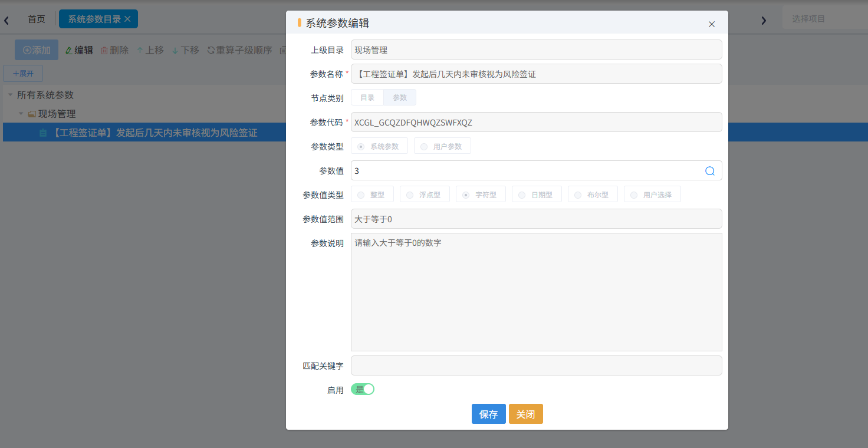Click the 参数名称 input field
The width and height of the screenshot is (868, 448).
(x=537, y=74)
